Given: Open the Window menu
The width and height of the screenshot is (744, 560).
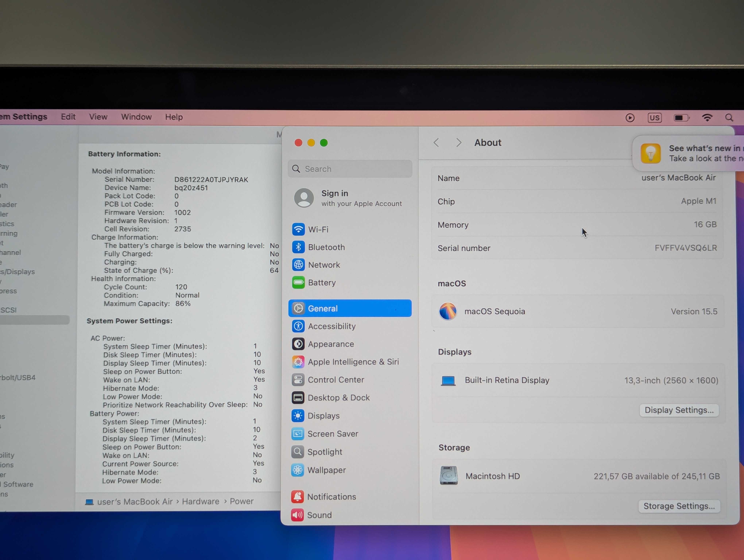Looking at the screenshot, I should point(136,117).
